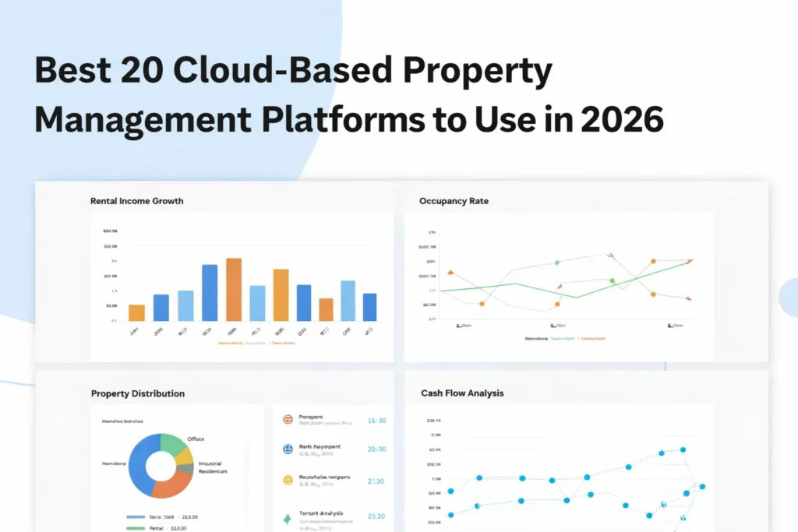The width and height of the screenshot is (798, 532).
Task: Click the rightmost date icon on Occupancy Rate
Action: [x=670, y=325]
